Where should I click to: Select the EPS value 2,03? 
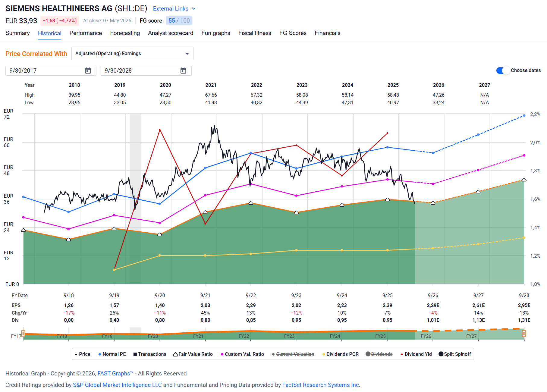205,305
